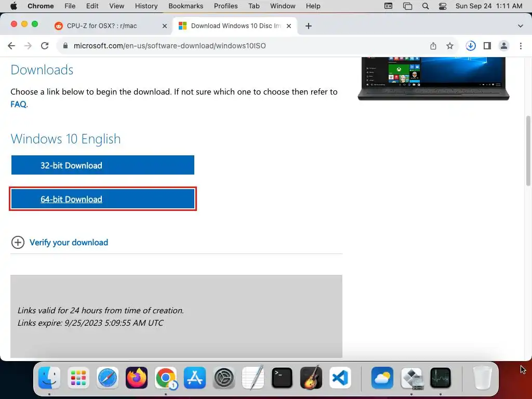532x399 pixels.
Task: Close the Download Windows 10 tab
Action: tap(289, 26)
